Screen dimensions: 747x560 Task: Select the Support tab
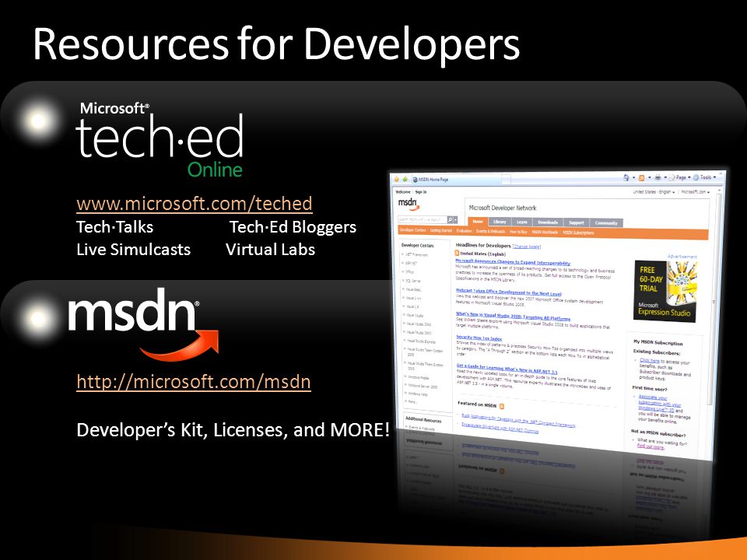tap(576, 222)
